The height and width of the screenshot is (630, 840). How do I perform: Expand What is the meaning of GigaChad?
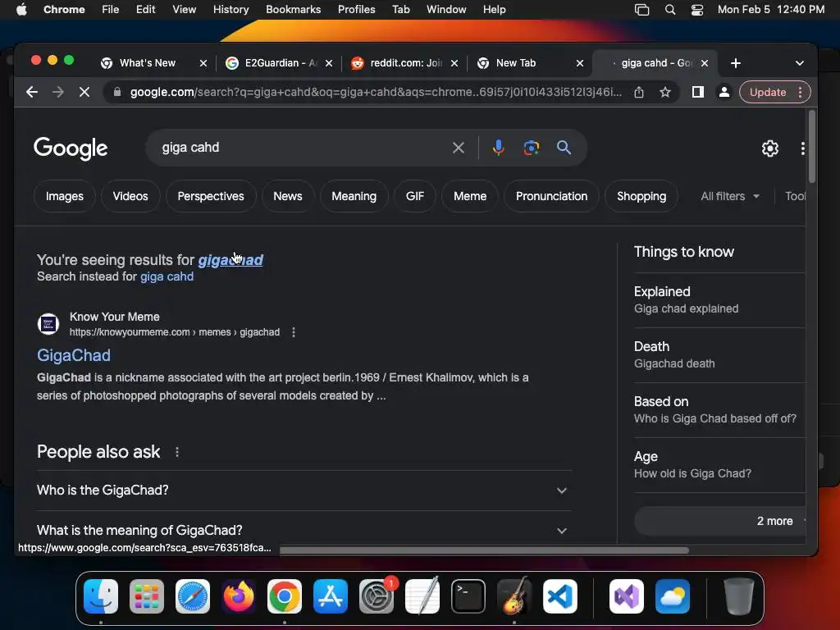click(x=304, y=531)
